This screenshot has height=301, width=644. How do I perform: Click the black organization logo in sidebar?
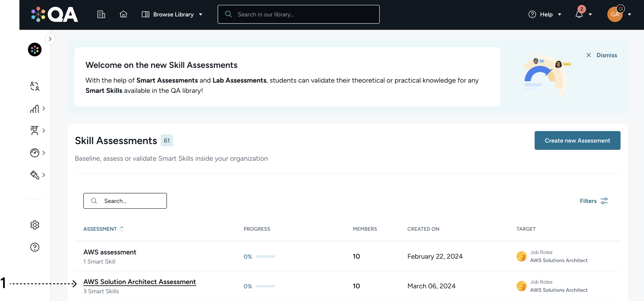point(35,49)
